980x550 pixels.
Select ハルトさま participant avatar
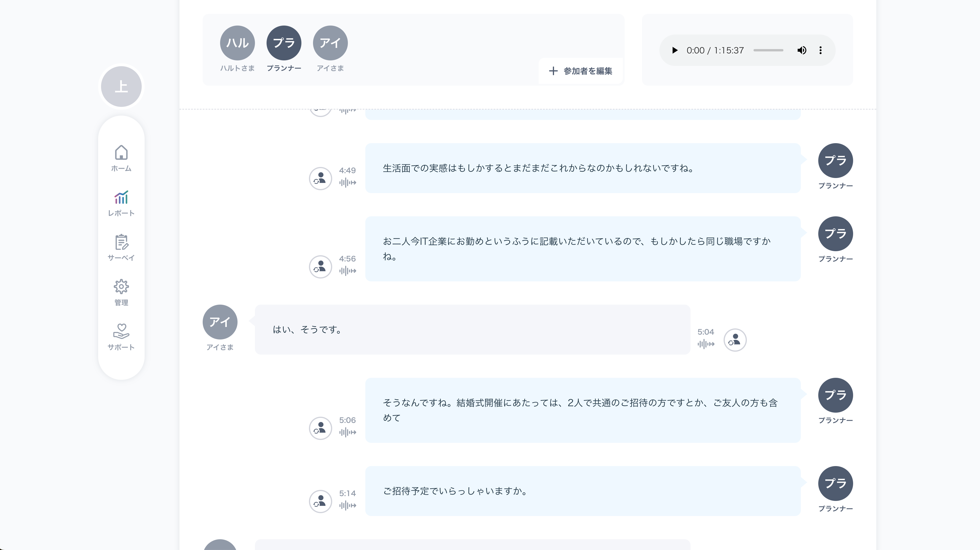(237, 43)
